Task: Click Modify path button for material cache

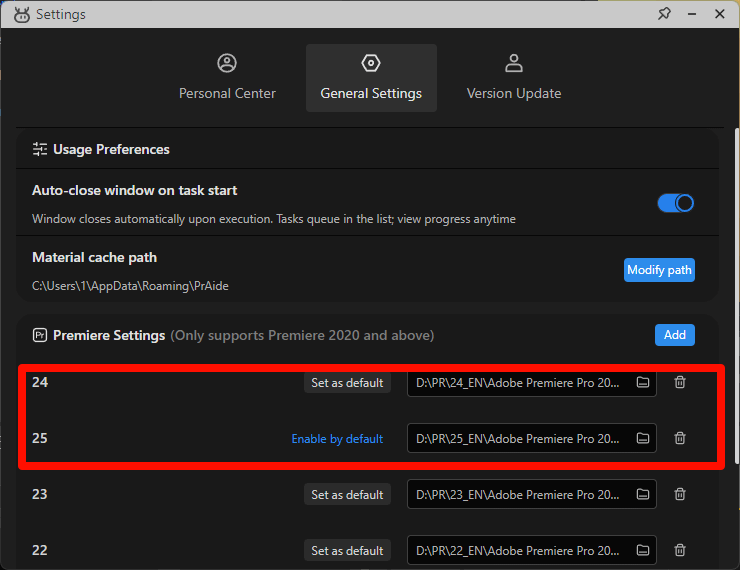Action: (659, 270)
